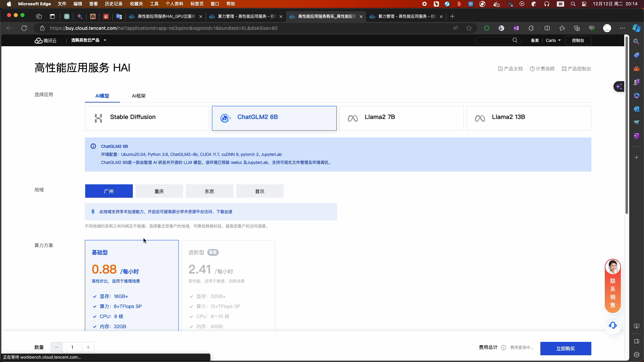Click the search magnifier in the header
The image size is (644, 362).
(515, 40)
